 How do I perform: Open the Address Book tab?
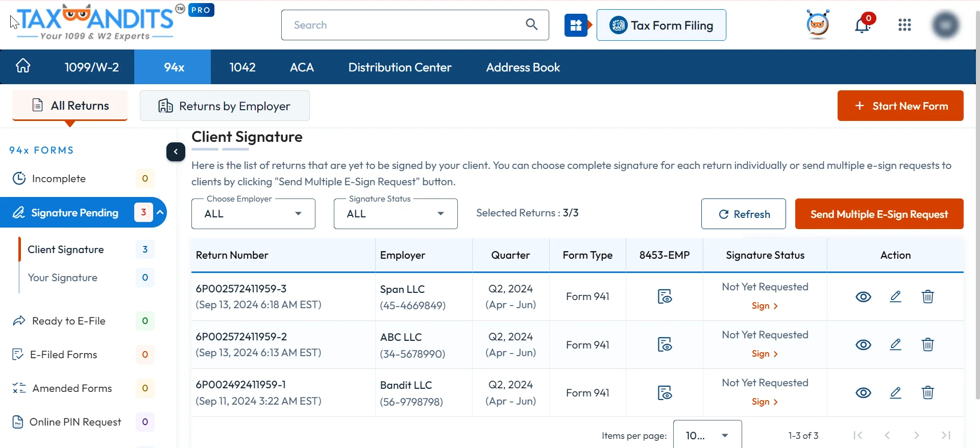click(x=523, y=67)
